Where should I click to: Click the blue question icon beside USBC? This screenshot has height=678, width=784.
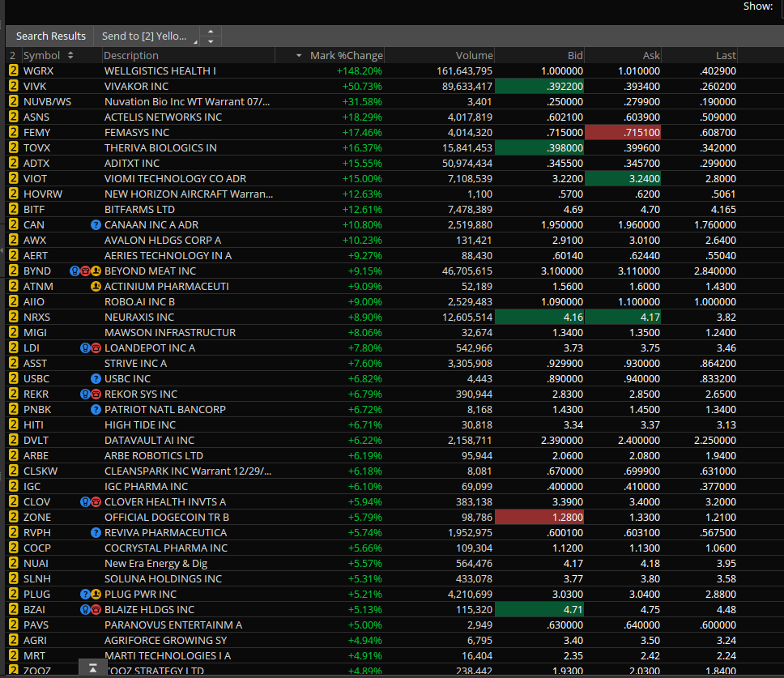click(x=96, y=379)
